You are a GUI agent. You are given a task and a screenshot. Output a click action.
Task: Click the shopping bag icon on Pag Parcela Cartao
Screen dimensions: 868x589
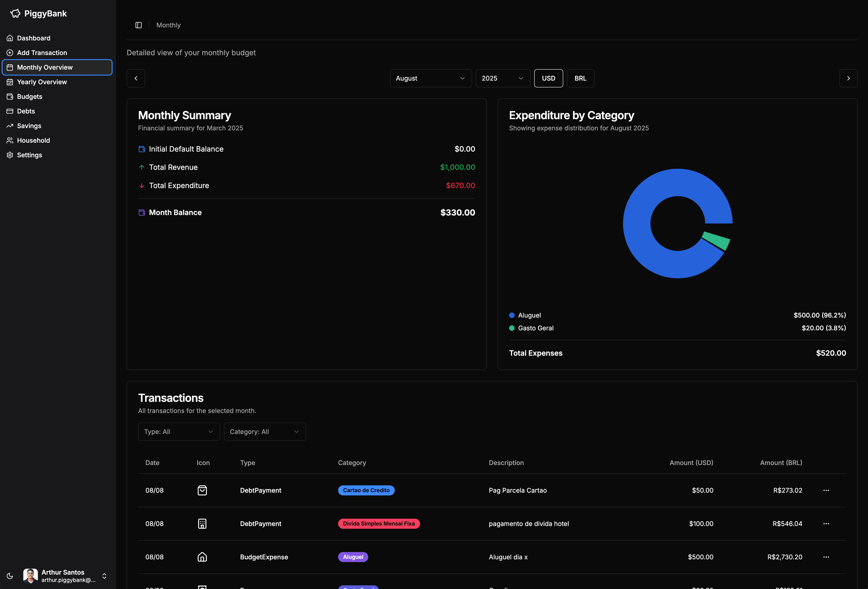(x=202, y=490)
